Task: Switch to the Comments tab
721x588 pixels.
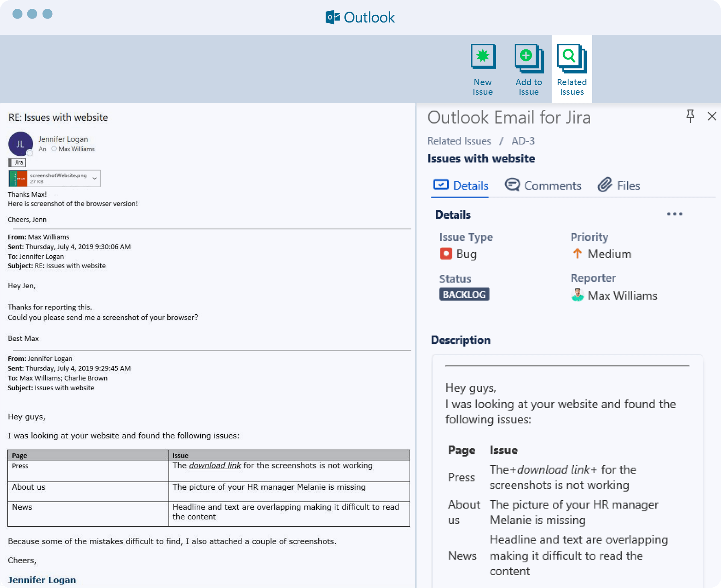Action: click(x=543, y=185)
